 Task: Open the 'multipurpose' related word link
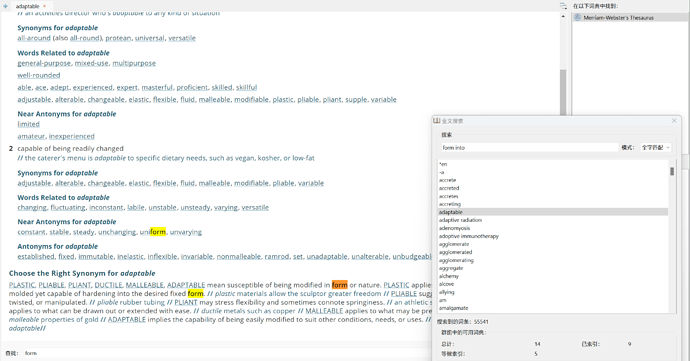(x=134, y=63)
